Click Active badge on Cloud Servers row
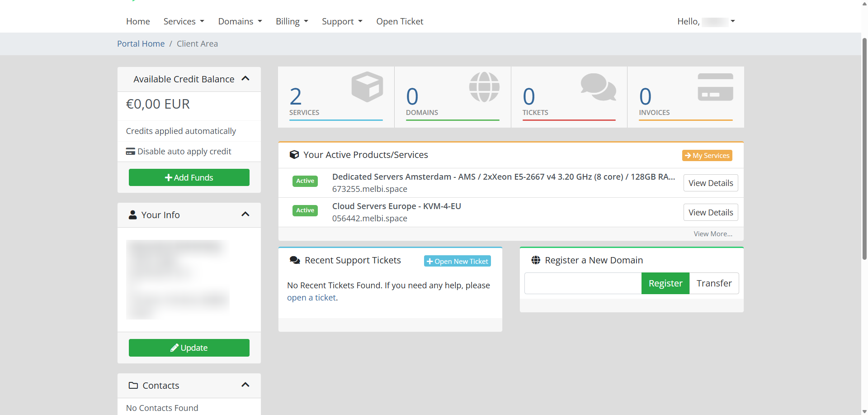The width and height of the screenshot is (868, 415). (305, 210)
